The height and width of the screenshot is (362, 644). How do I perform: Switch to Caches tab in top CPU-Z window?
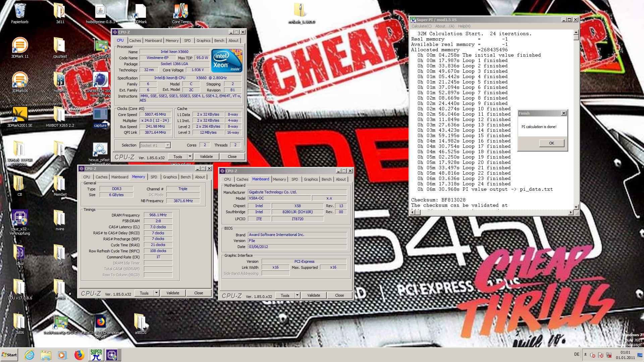(x=135, y=41)
